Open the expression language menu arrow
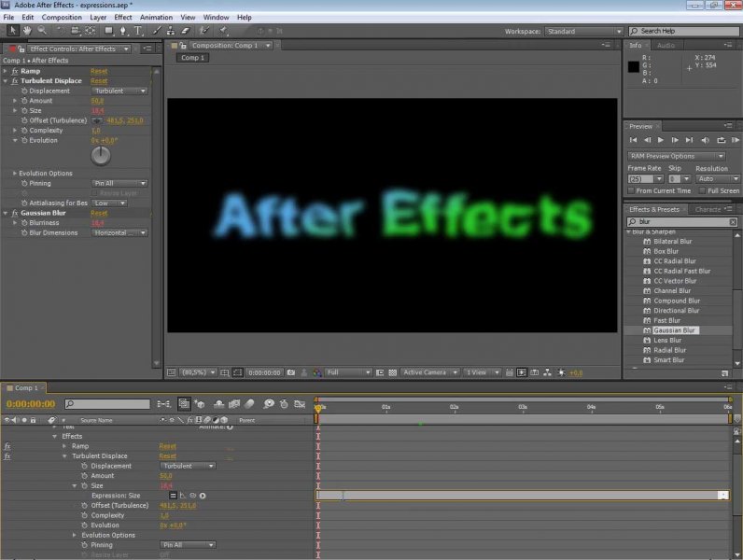This screenshot has height=560, width=743. point(203,495)
